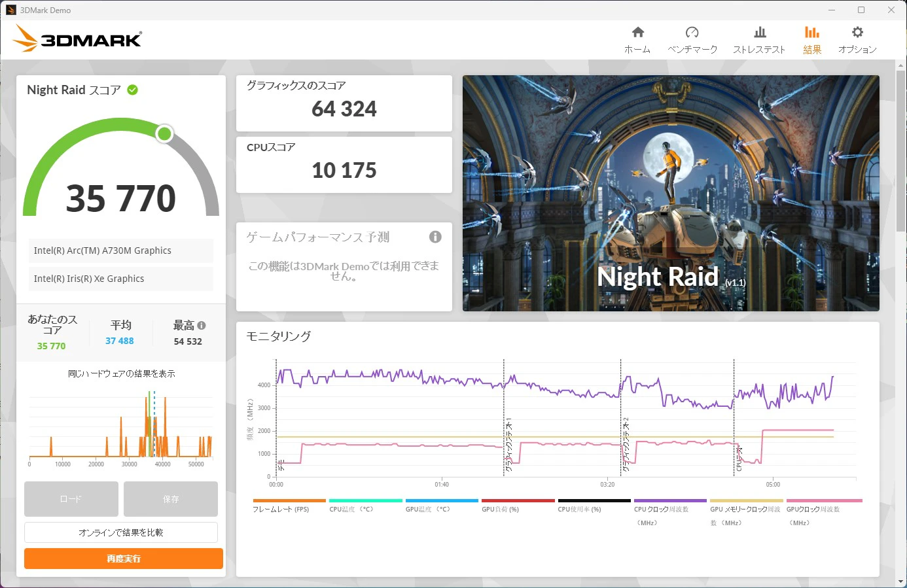
Task: Click the ゲームパフォーマンス予測 heading
Action: (x=318, y=237)
